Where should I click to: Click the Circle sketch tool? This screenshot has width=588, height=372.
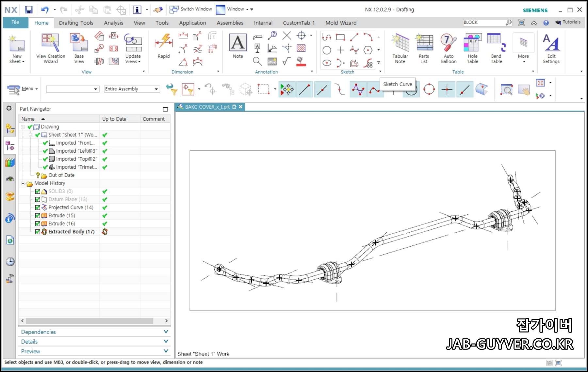tap(327, 50)
